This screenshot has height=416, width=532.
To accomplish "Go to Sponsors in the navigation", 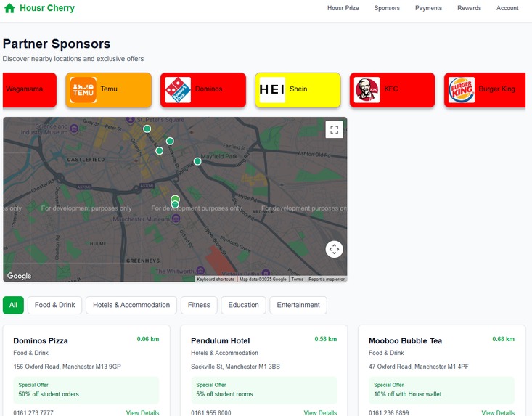I will tap(387, 8).
